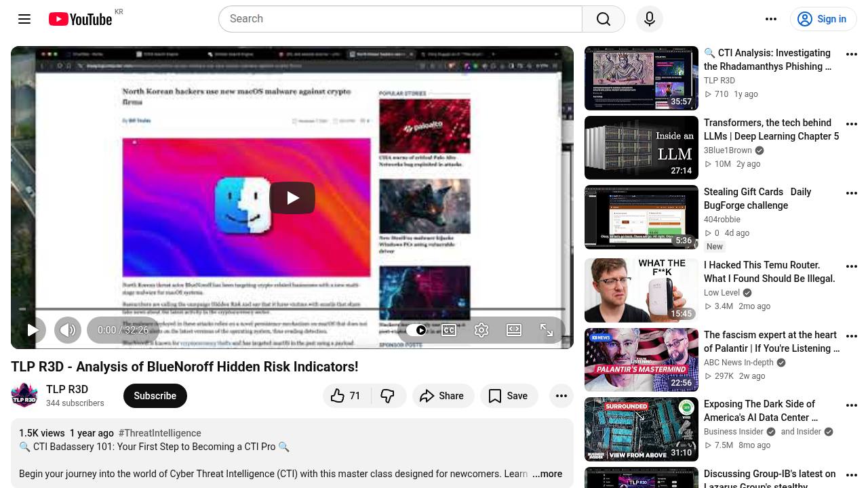Toggle the autoplay switch
This screenshot has width=868, height=488.
pos(416,330)
